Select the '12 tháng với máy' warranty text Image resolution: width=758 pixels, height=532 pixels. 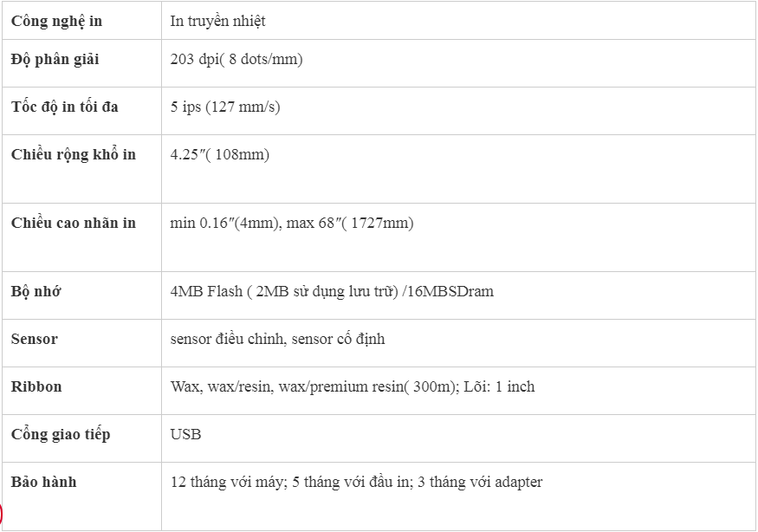click(x=228, y=483)
